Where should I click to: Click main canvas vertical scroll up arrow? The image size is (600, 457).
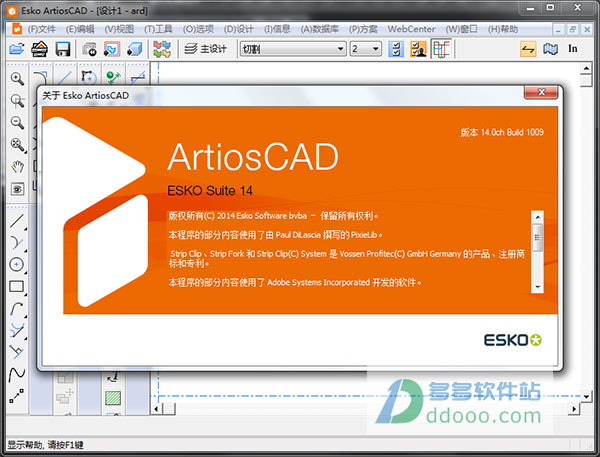tap(586, 68)
